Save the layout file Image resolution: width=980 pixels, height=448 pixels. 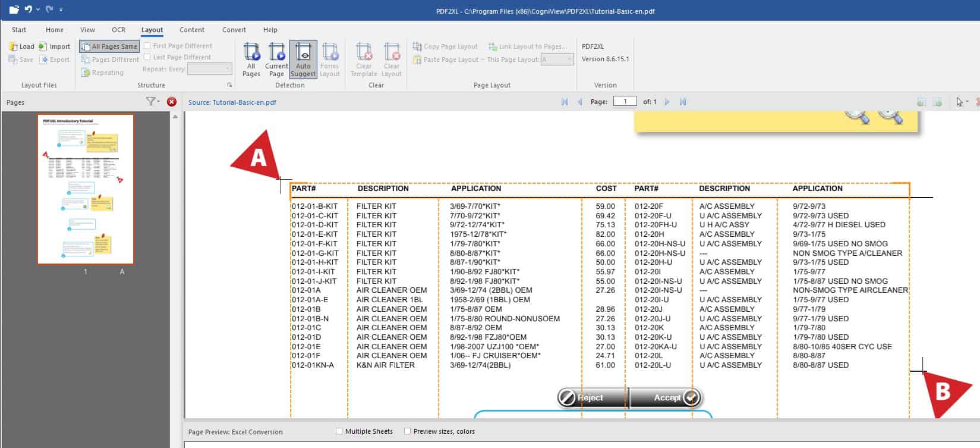coord(21,59)
